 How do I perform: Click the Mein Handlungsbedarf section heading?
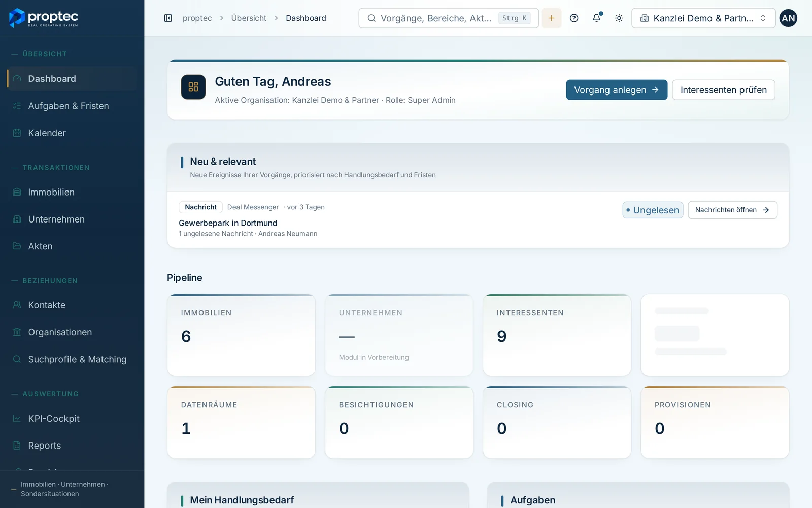tap(242, 500)
